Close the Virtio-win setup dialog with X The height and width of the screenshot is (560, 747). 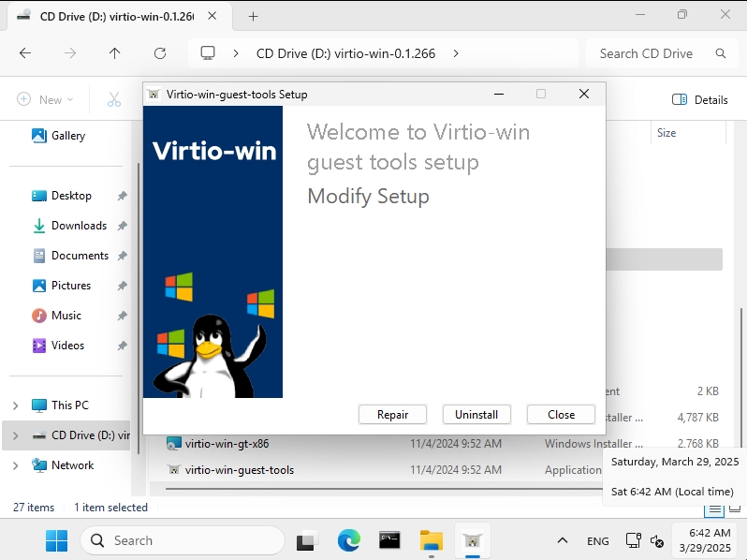point(584,94)
